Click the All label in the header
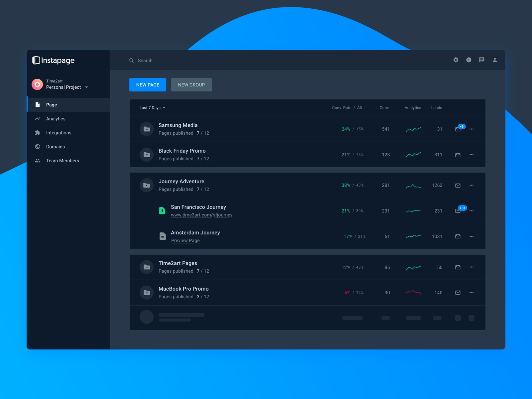The height and width of the screenshot is (399, 532). 359,108
